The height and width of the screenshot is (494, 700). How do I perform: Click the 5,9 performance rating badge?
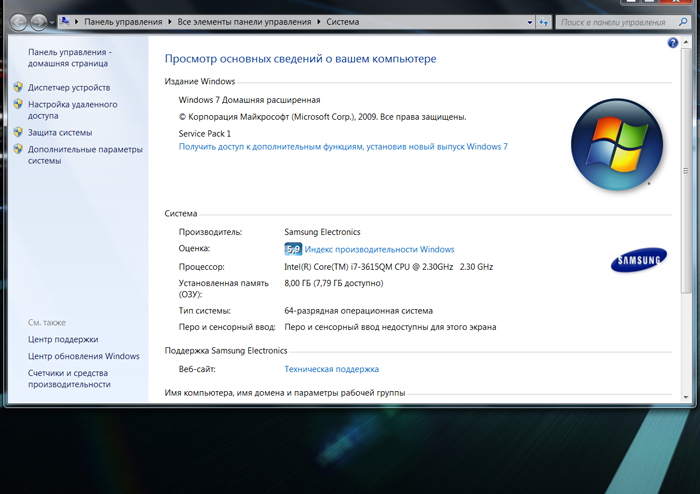(x=293, y=249)
